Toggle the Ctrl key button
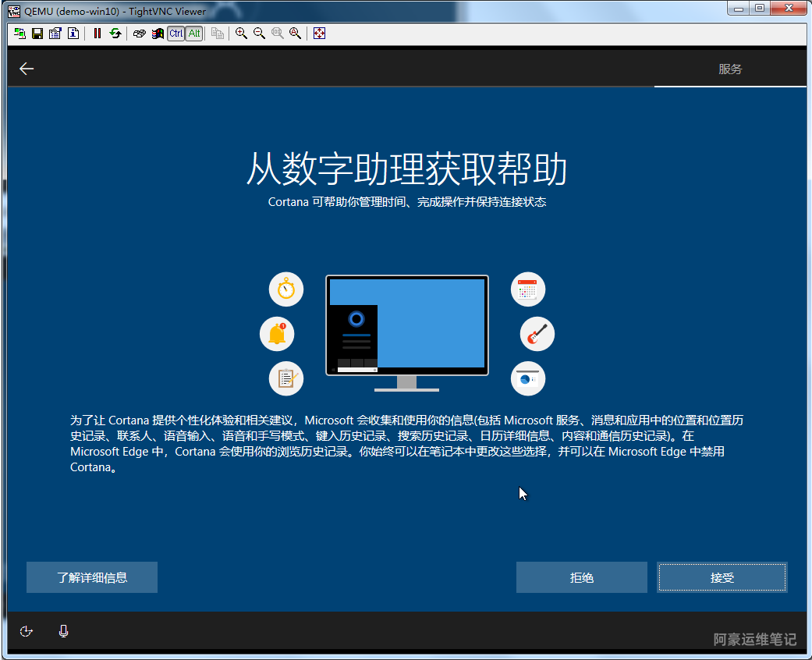 click(176, 34)
